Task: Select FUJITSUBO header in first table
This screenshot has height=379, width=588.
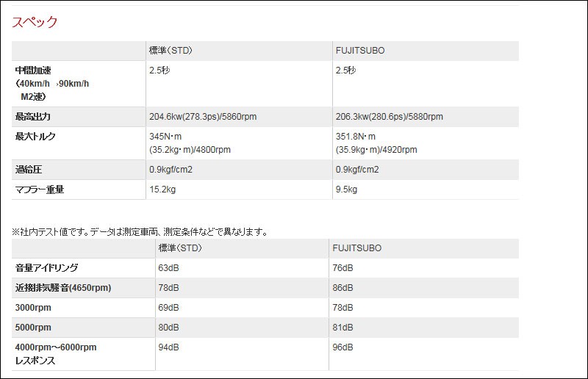Action: point(360,51)
